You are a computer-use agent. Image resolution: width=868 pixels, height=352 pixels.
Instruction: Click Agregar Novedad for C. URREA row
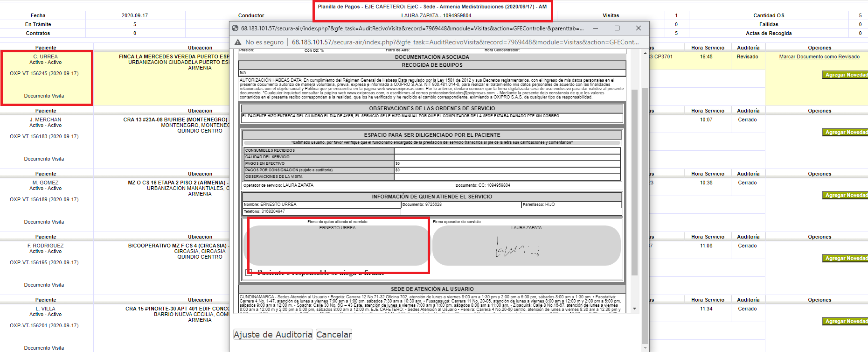point(845,75)
